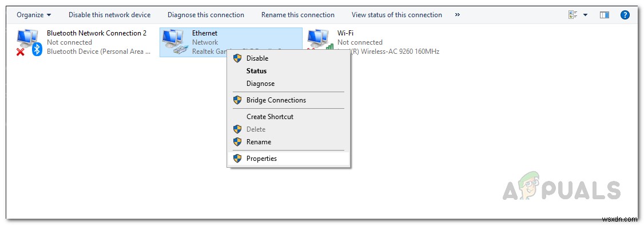This screenshot has height=225, width=644.
Task: Choose Properties in the context menu
Action: point(289,159)
